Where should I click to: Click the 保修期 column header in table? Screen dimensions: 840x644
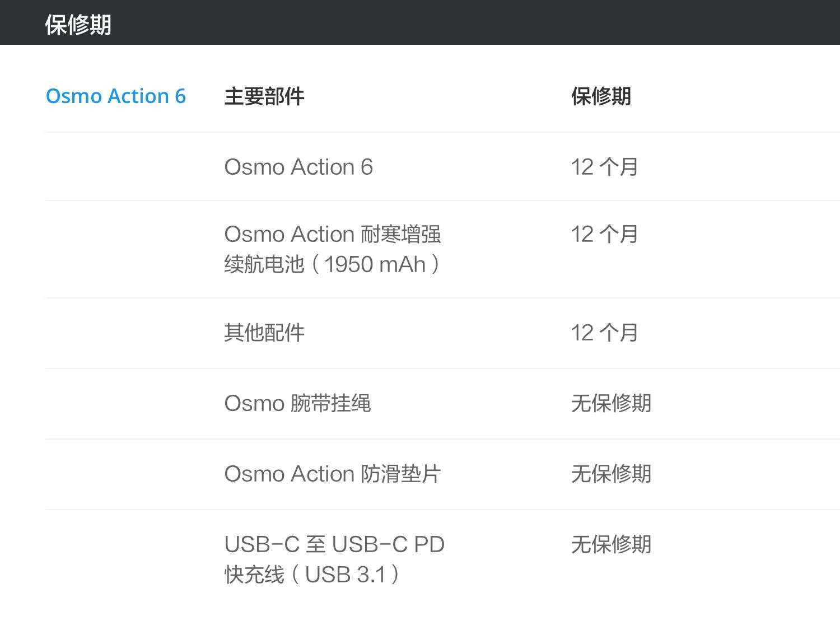[x=601, y=96]
